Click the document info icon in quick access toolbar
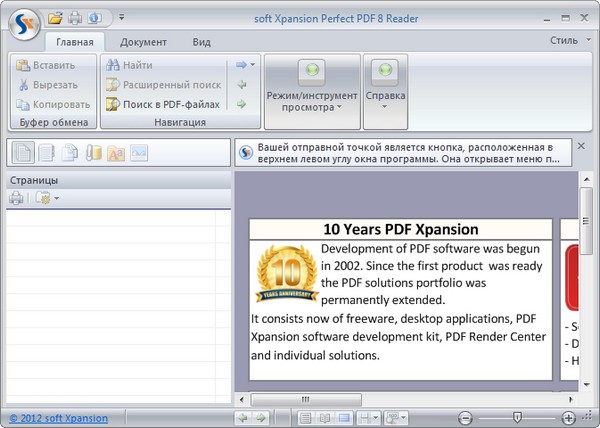Viewport: 600px width, 428px height. [x=95, y=18]
